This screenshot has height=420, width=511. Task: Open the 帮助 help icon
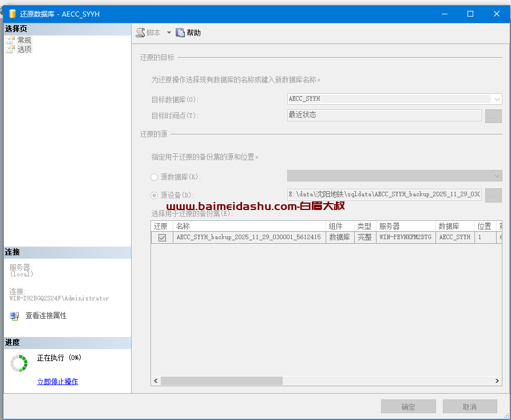click(x=180, y=33)
